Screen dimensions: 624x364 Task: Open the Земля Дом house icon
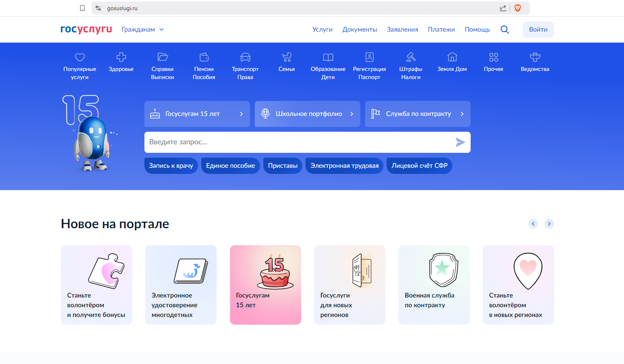[x=452, y=58]
